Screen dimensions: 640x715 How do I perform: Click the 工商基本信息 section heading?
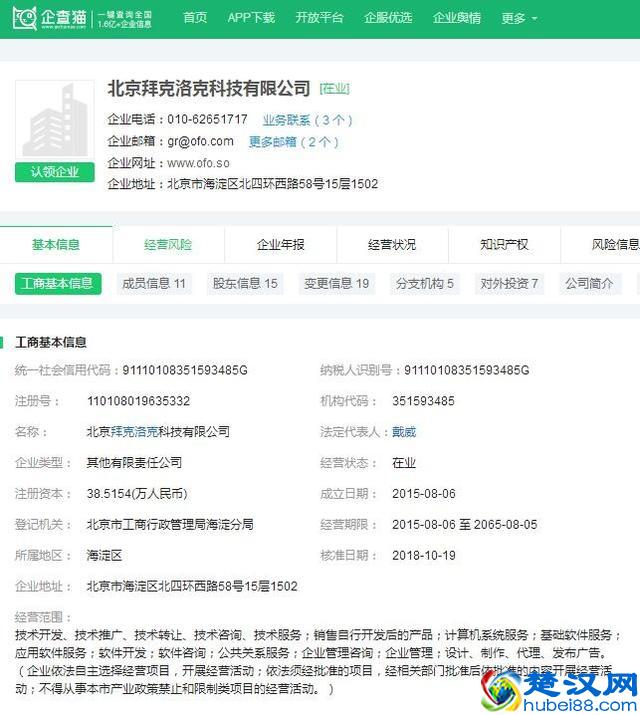pyautogui.click(x=51, y=342)
